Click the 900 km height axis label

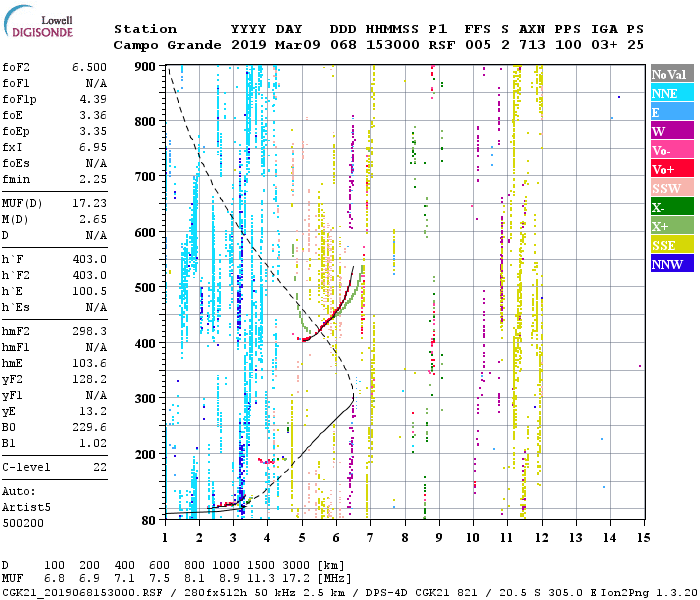click(x=145, y=67)
